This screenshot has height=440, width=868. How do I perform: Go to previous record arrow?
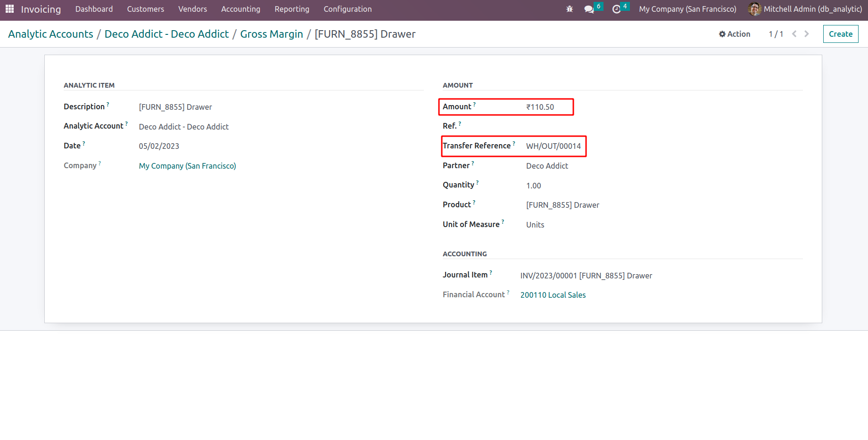[794, 34]
